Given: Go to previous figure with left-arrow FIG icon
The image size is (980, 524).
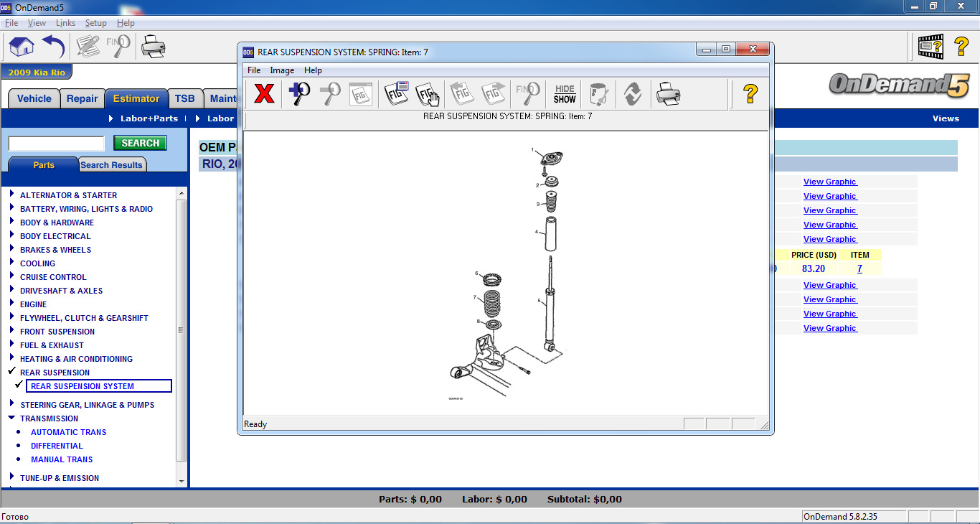Looking at the screenshot, I should pyautogui.click(x=462, y=93).
